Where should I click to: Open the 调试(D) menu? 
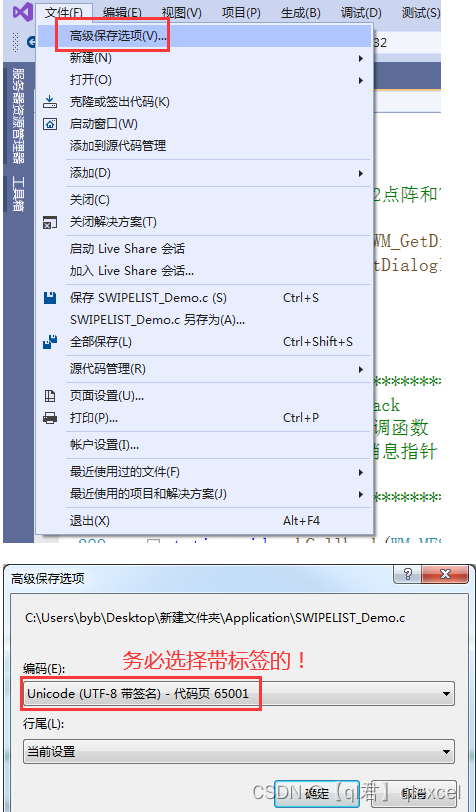[361, 12]
